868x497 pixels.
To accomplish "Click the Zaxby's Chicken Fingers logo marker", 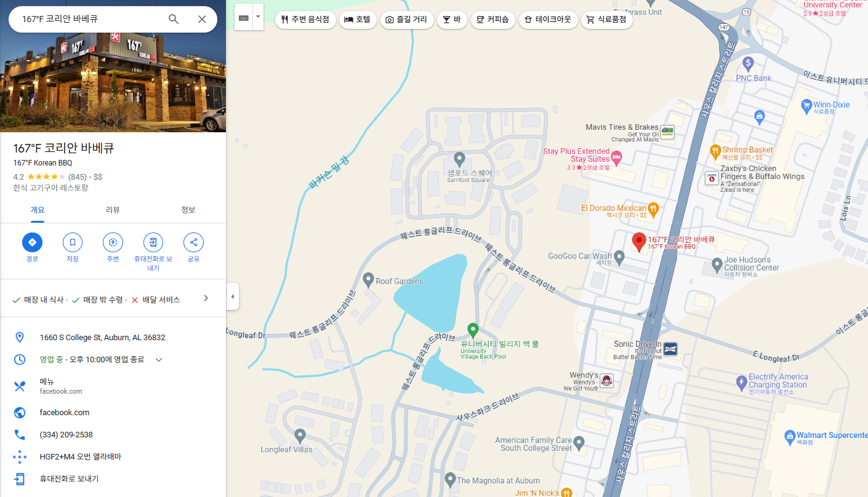I will tap(712, 178).
